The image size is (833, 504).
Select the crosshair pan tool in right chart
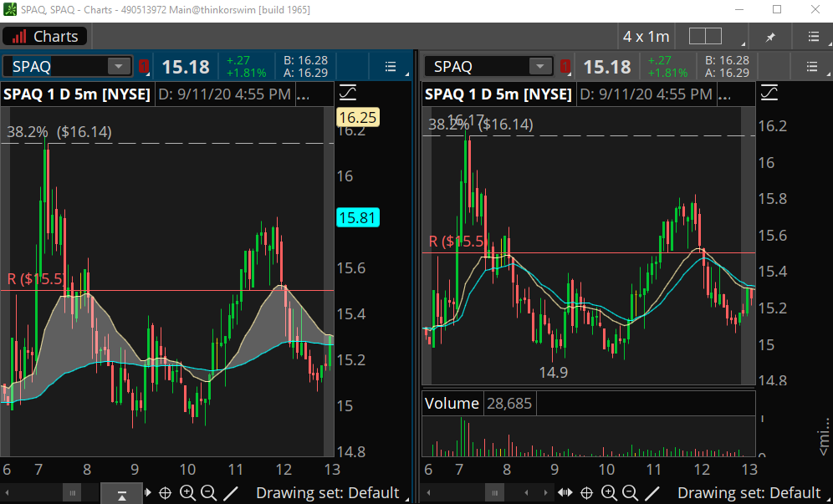point(586,493)
